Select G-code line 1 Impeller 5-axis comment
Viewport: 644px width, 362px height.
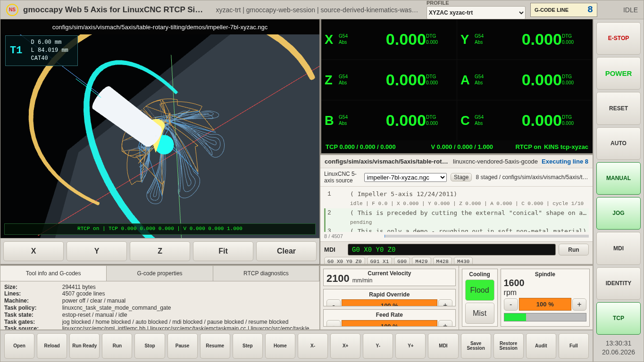click(x=457, y=198)
